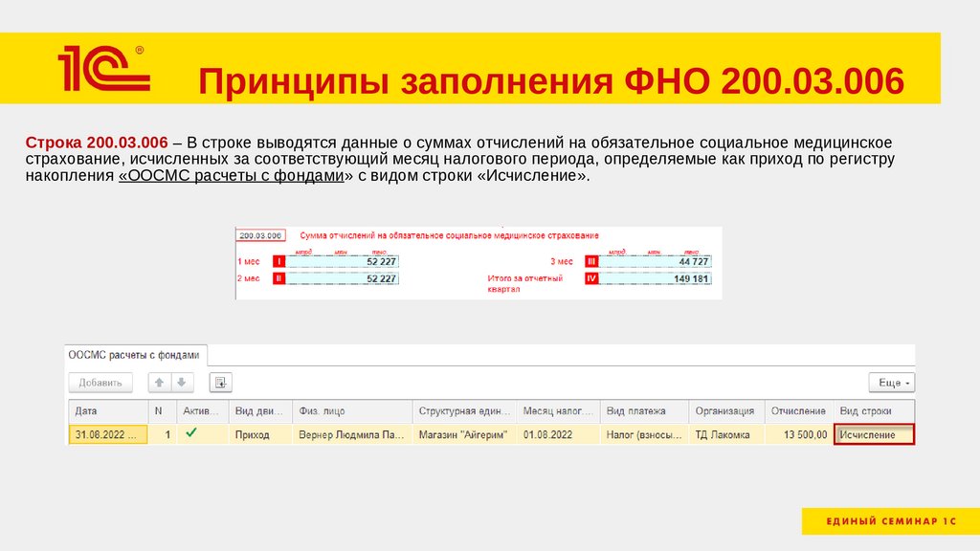980x551 pixels.
Task: Click the row number 1 cell
Action: click(163, 434)
